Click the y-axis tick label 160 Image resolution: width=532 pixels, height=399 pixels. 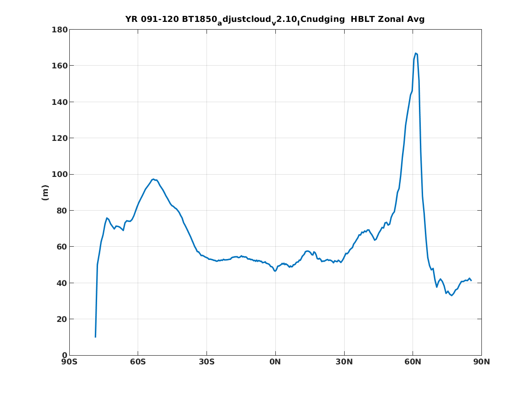pyautogui.click(x=59, y=66)
